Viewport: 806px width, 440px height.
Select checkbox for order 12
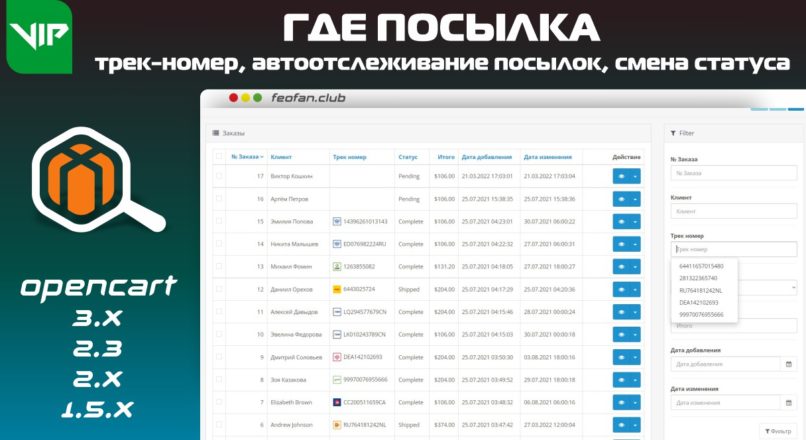coord(219,289)
